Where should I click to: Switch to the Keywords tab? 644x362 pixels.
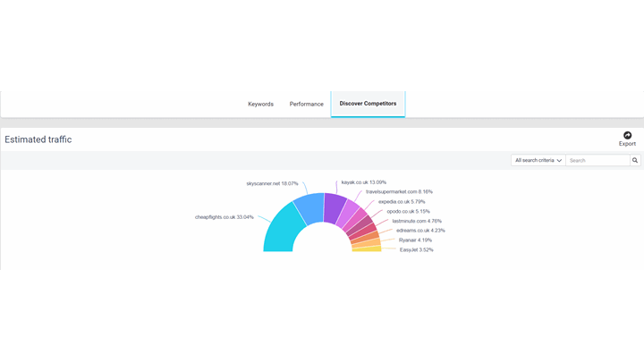coord(260,104)
